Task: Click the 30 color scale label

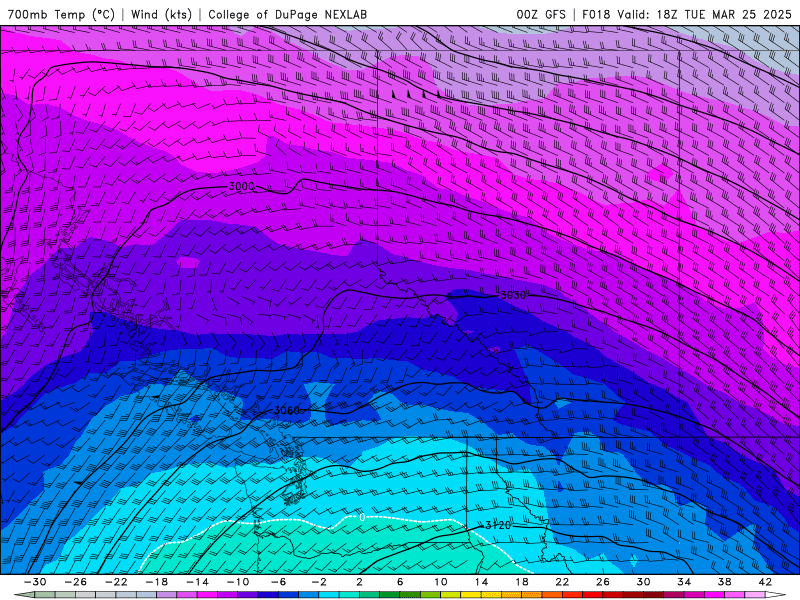Action: pos(643,582)
